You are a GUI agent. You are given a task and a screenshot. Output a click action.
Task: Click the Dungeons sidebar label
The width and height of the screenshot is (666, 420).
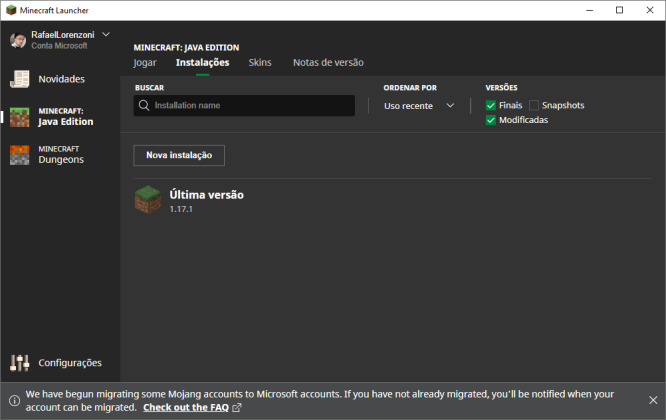click(61, 160)
